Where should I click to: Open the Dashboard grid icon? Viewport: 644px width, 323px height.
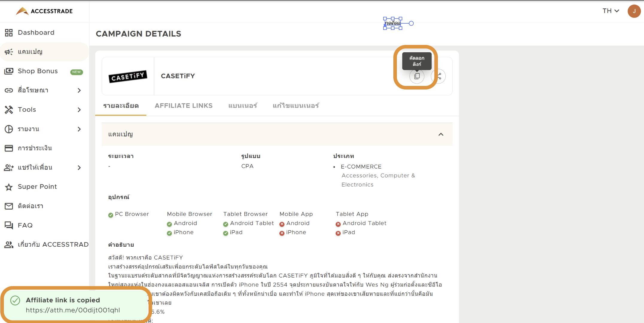tap(9, 33)
